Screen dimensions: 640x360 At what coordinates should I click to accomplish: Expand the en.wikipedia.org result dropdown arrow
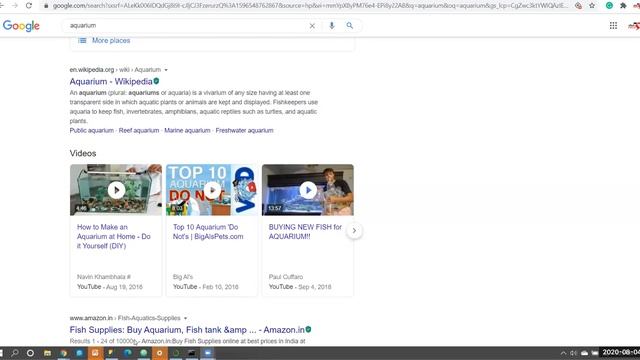(166, 70)
